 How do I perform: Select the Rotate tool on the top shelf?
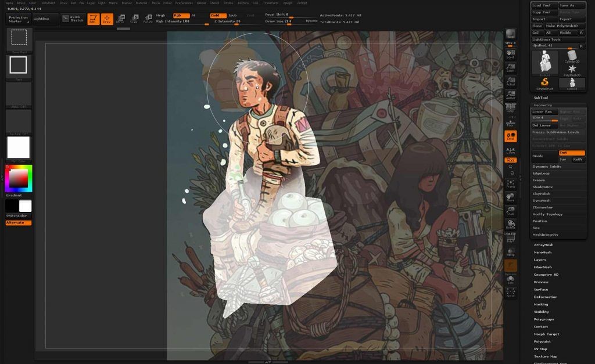(x=150, y=17)
